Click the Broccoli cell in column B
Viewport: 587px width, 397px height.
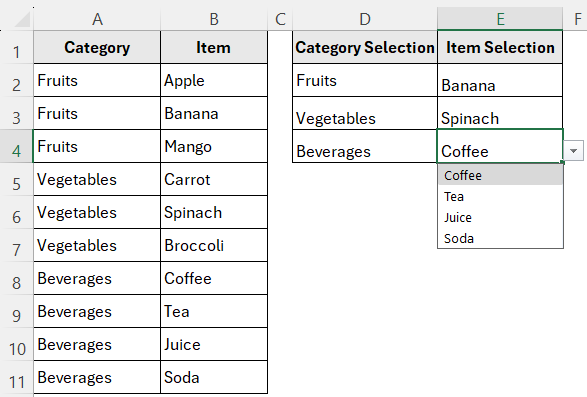tap(214, 245)
